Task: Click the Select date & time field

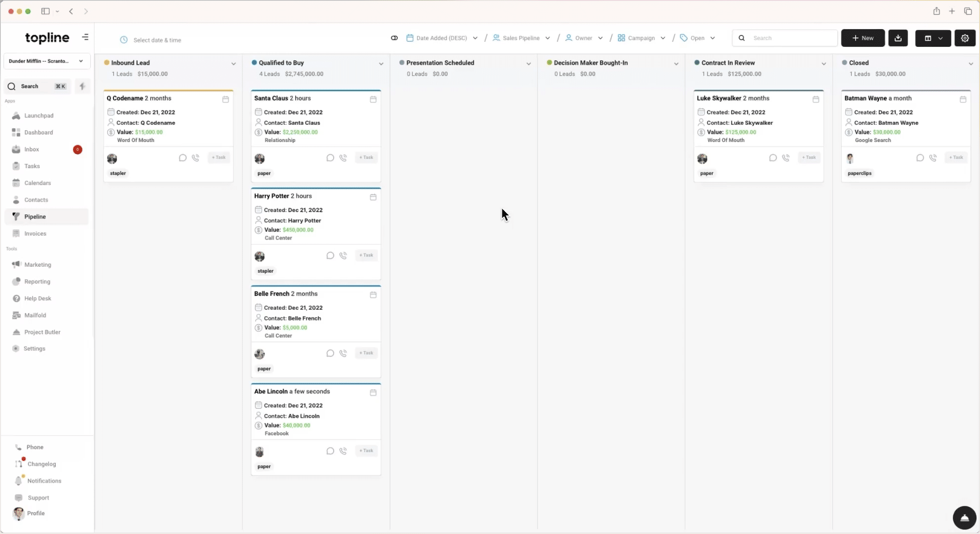Action: pyautogui.click(x=157, y=40)
